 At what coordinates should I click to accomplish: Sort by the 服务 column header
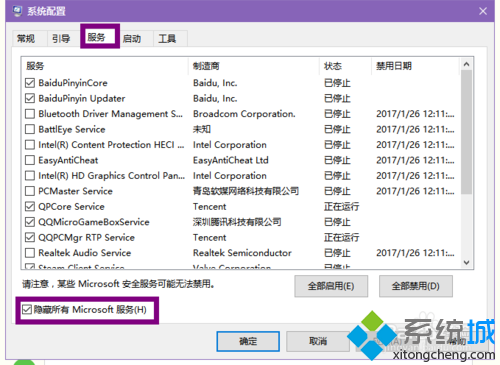point(105,66)
